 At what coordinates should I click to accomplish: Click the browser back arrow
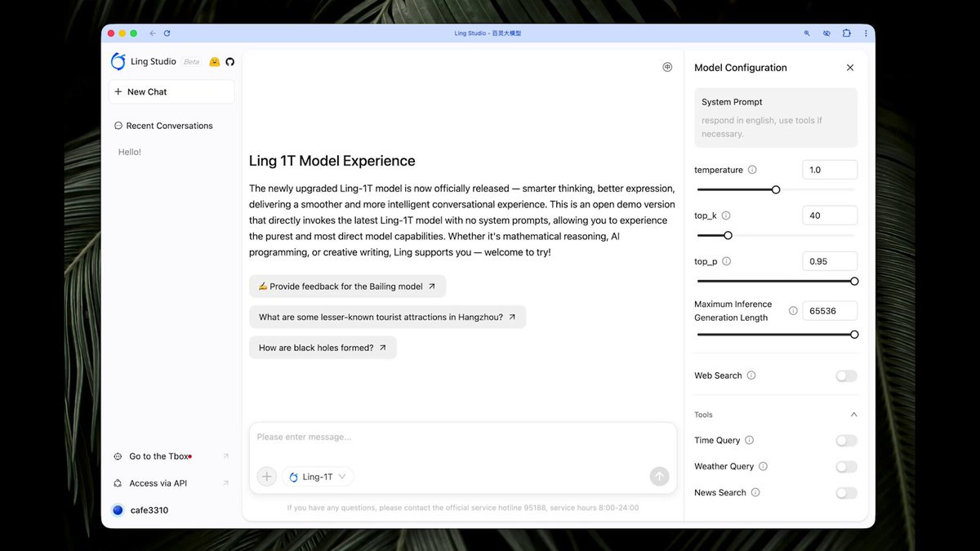[x=153, y=33]
